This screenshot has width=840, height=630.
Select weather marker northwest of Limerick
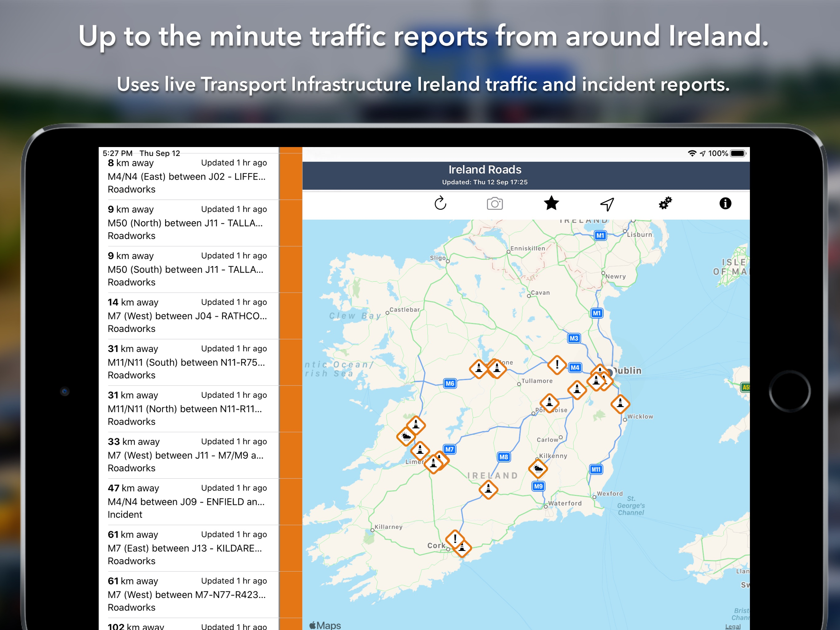406,437
